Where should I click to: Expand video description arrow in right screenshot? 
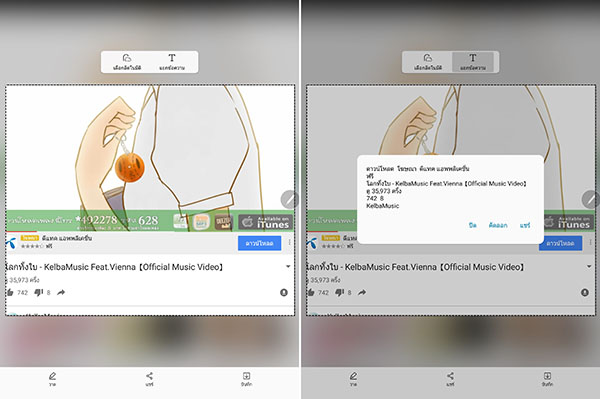tap(589, 267)
